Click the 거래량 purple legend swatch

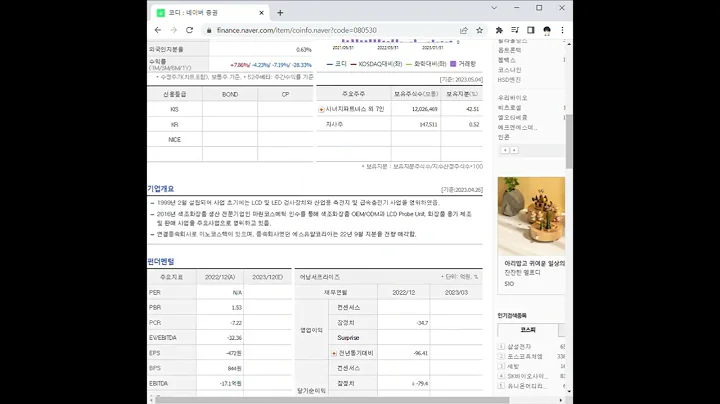click(453, 64)
